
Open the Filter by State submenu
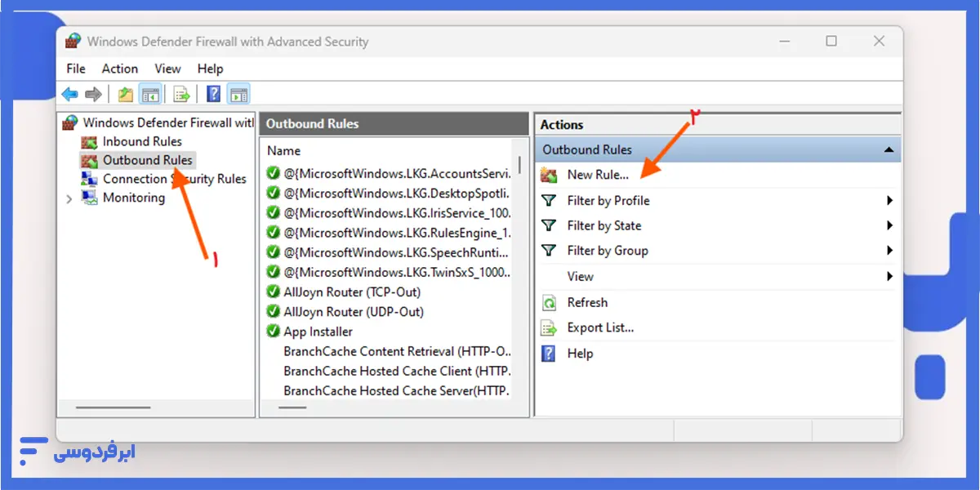point(719,225)
